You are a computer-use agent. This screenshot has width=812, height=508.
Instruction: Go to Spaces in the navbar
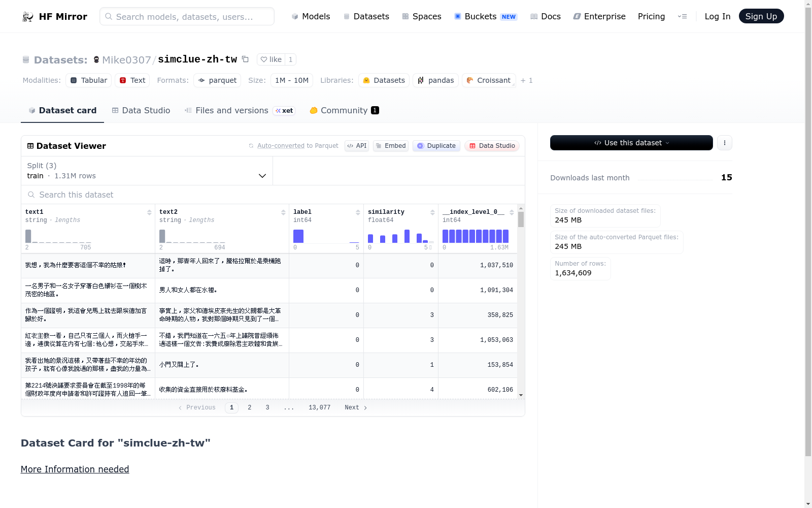click(x=422, y=16)
